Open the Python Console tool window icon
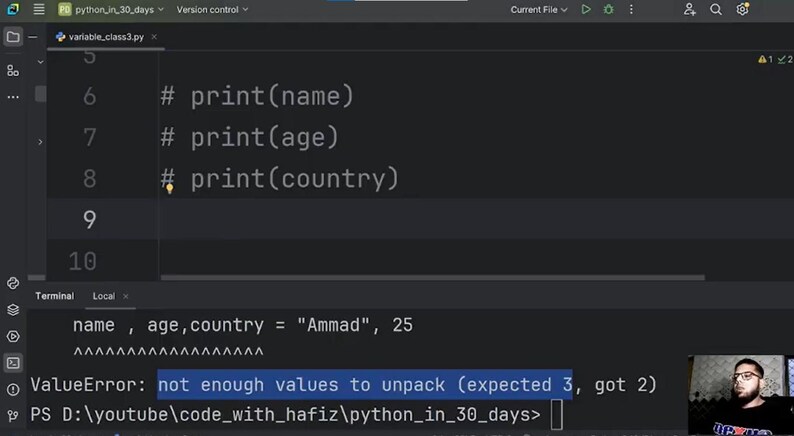Viewport: 794px width, 436px height. (x=13, y=283)
